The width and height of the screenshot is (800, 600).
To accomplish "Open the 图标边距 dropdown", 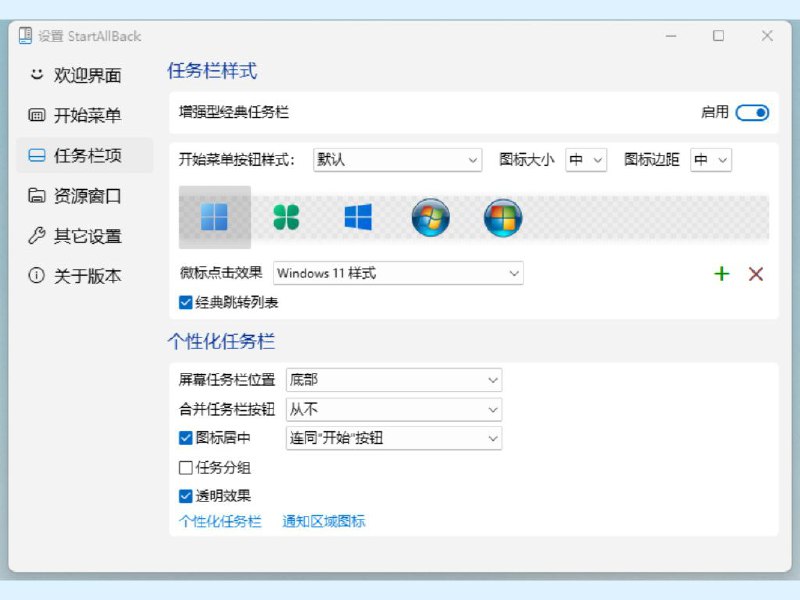I will coord(711,160).
